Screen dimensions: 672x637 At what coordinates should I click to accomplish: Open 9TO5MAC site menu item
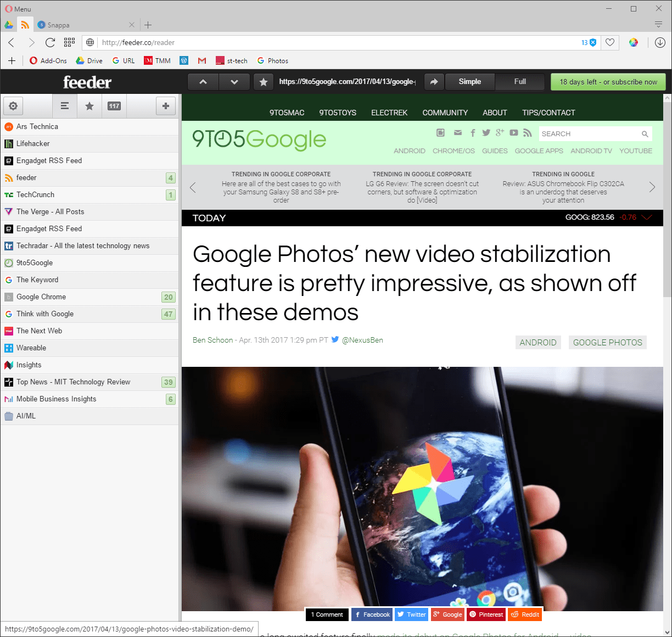click(x=287, y=113)
